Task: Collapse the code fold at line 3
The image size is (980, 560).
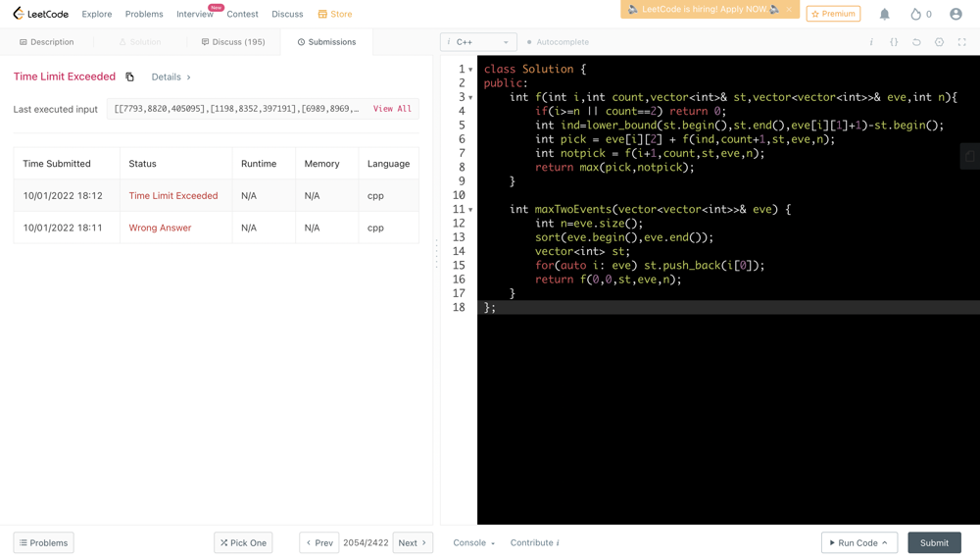Action: point(470,98)
